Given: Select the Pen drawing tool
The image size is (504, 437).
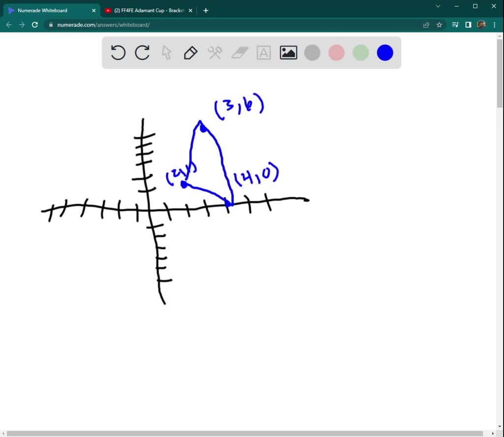Looking at the screenshot, I should [x=190, y=53].
